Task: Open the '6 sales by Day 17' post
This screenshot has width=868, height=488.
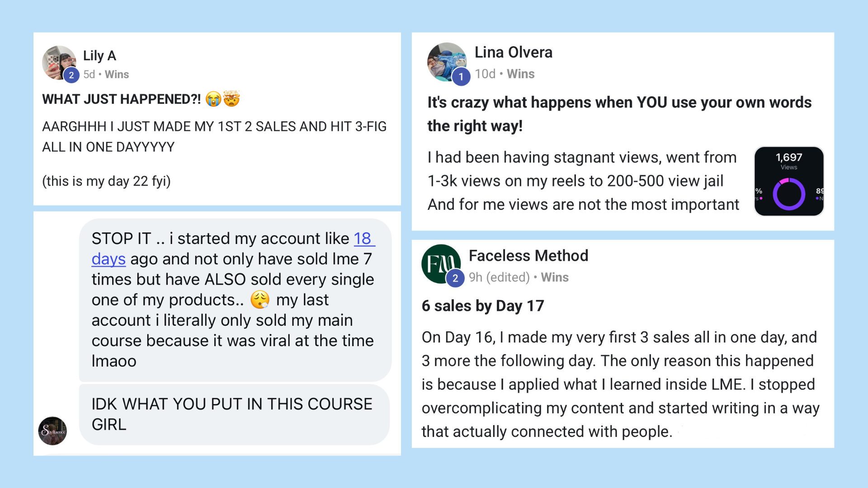Action: coord(482,306)
